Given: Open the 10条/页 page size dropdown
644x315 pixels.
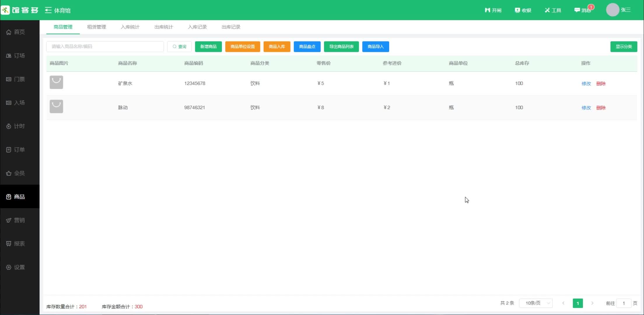Looking at the screenshot, I should (536, 303).
